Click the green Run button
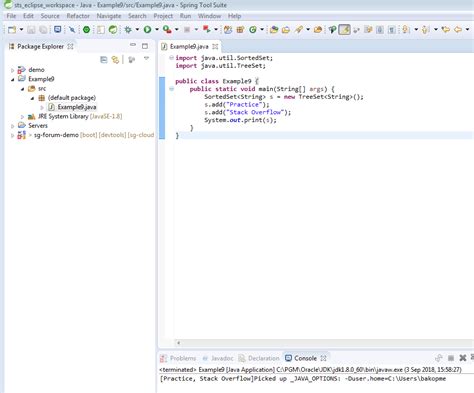 147,30
